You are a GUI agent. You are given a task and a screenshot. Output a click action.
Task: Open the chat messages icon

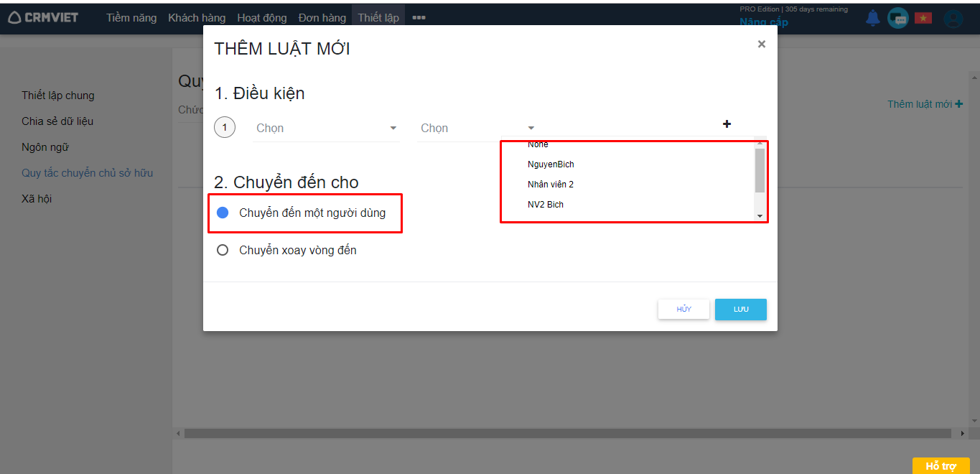point(897,19)
